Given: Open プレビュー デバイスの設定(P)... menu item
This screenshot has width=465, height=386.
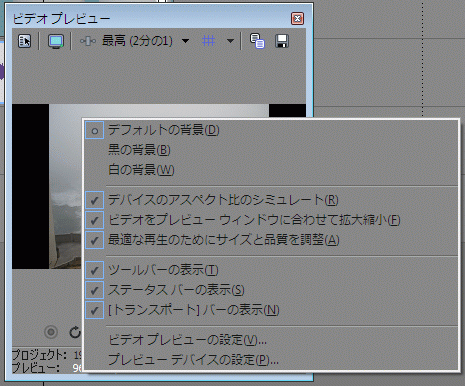Looking at the screenshot, I should tap(271, 360).
